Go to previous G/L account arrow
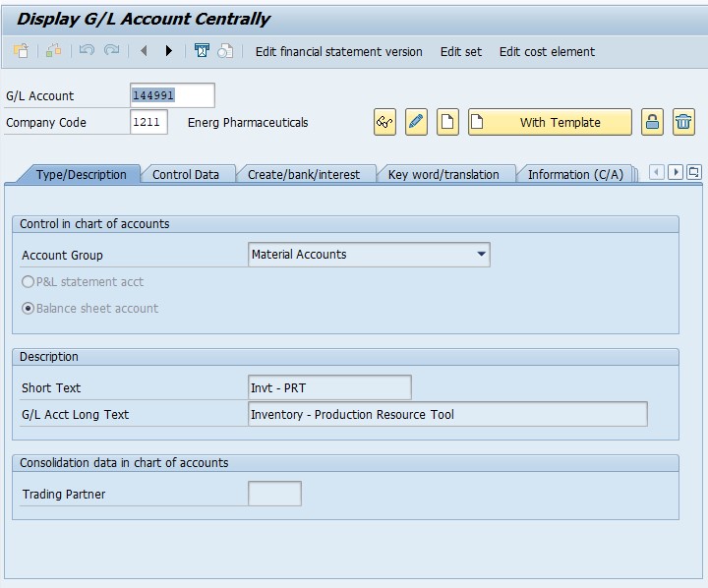 pyautogui.click(x=144, y=50)
